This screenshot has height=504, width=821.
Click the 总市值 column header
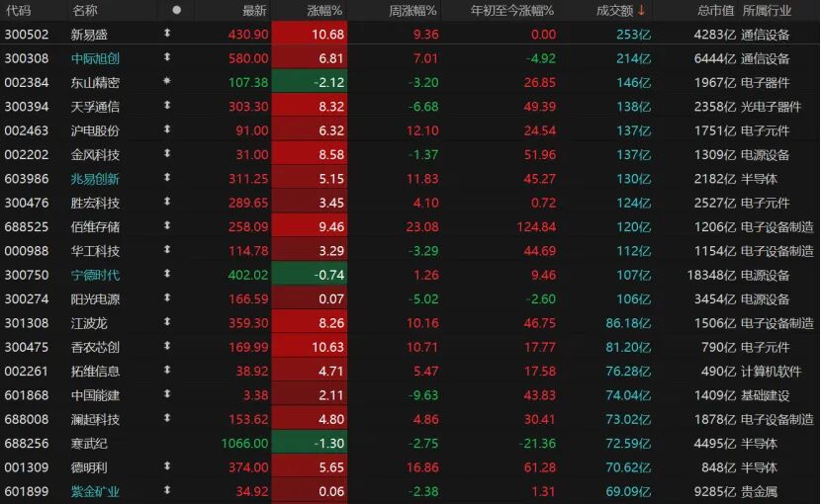point(715,10)
